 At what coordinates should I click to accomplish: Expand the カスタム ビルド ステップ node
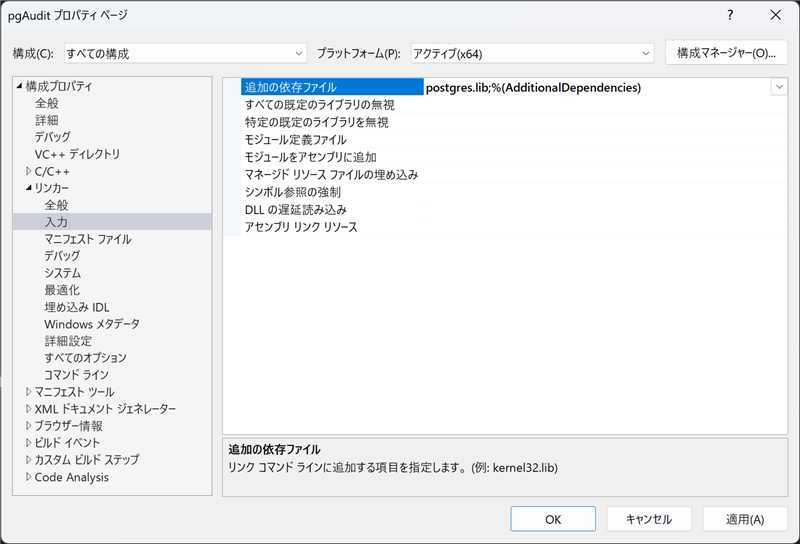pos(29,459)
